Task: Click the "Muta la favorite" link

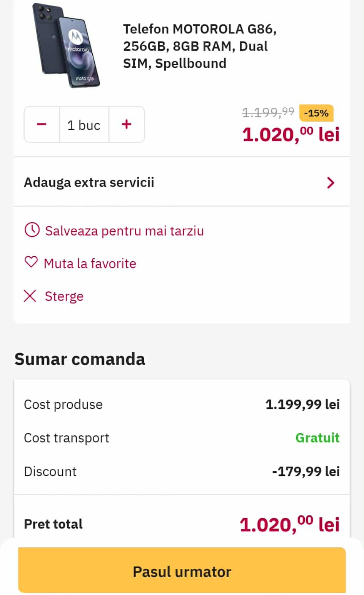Action: tap(90, 264)
